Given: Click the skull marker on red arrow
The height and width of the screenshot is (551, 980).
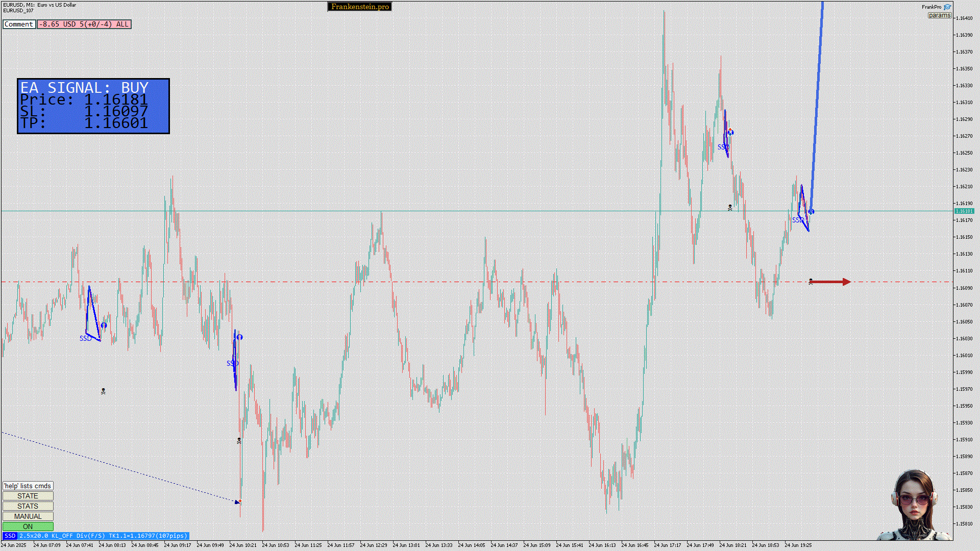Looking at the screenshot, I should point(811,281).
